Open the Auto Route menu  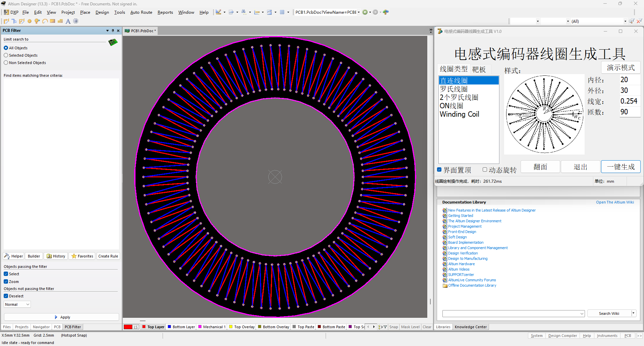click(x=141, y=12)
